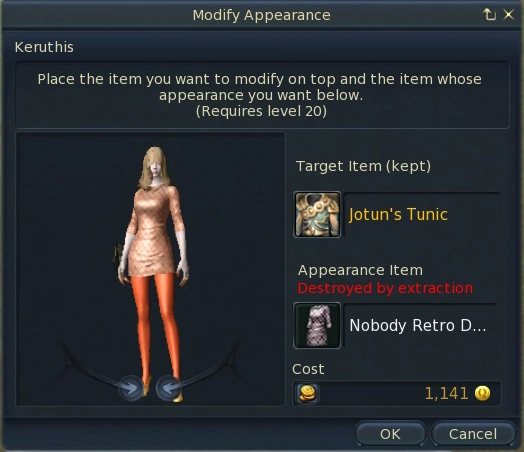Click the character model in preview
524x452 pixels.
click(153, 272)
